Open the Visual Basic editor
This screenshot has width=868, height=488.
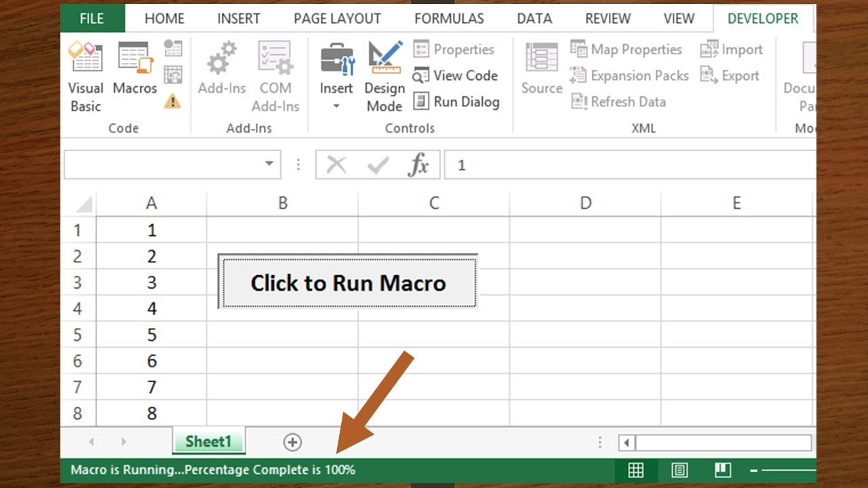(x=85, y=77)
